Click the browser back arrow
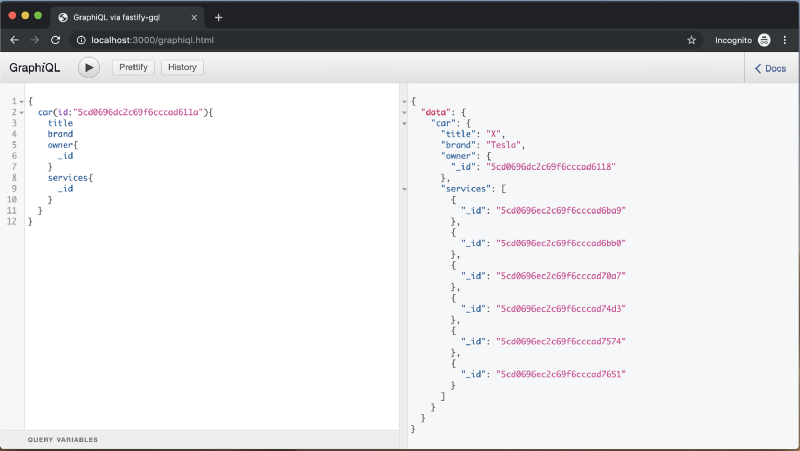 click(x=14, y=40)
